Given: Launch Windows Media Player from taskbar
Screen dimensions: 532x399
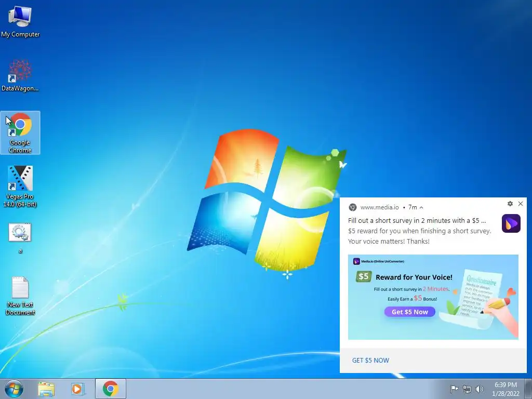Looking at the screenshot, I should tap(77, 389).
